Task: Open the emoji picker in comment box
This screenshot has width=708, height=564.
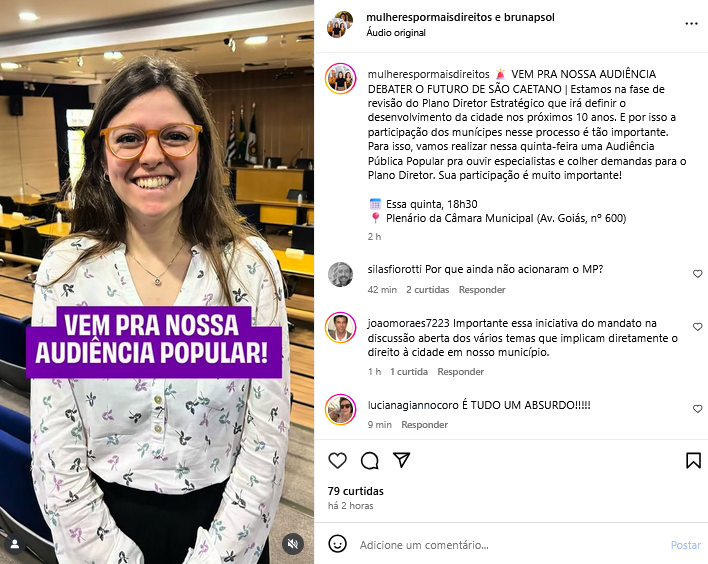Action: (337, 544)
